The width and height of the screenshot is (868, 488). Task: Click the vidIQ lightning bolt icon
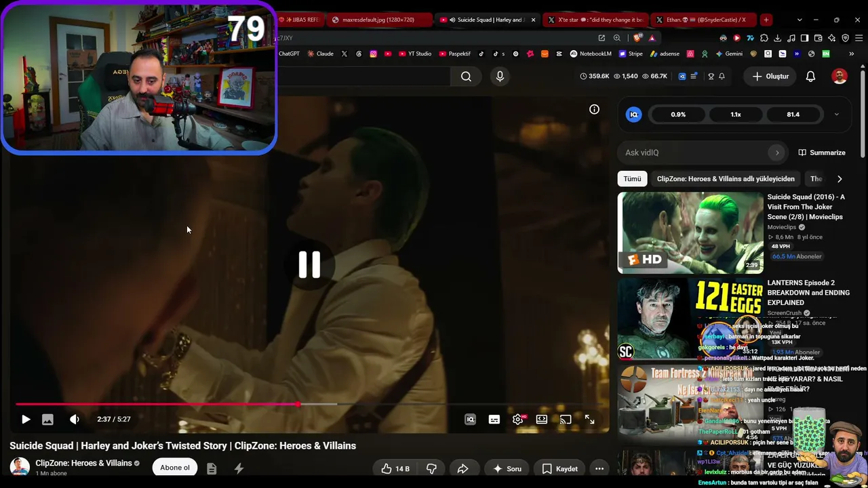coord(239,468)
